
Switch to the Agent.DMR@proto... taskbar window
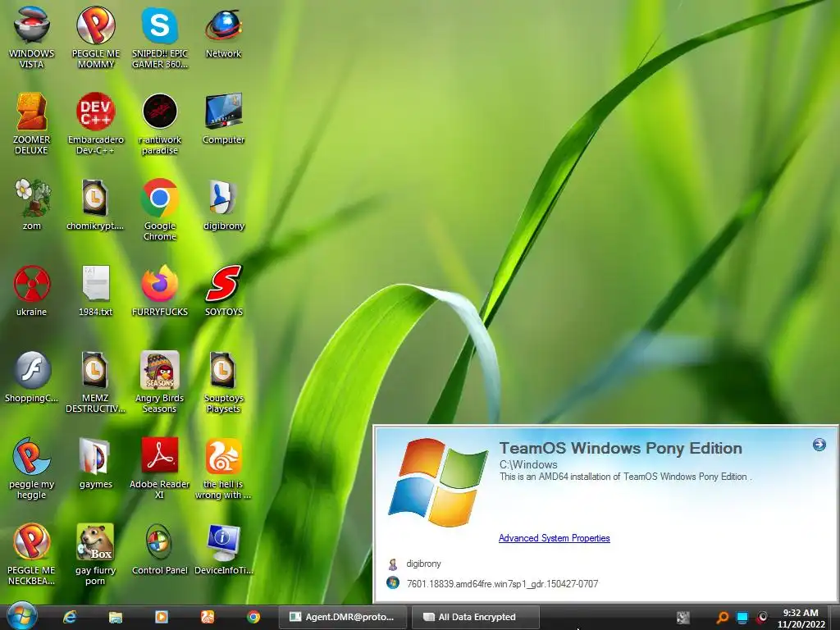tap(342, 617)
